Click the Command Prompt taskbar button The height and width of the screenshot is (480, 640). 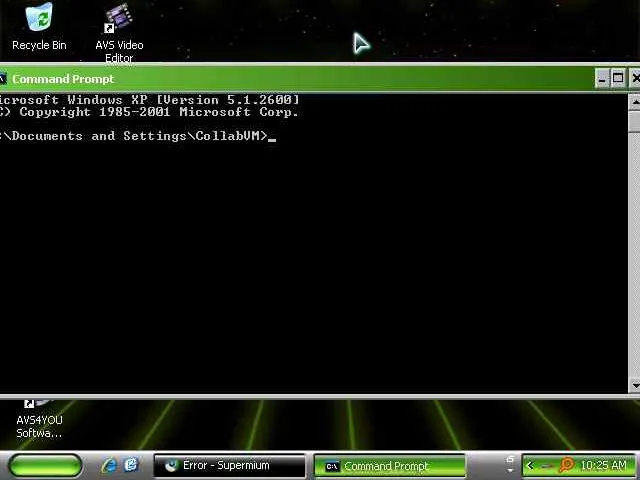click(390, 466)
